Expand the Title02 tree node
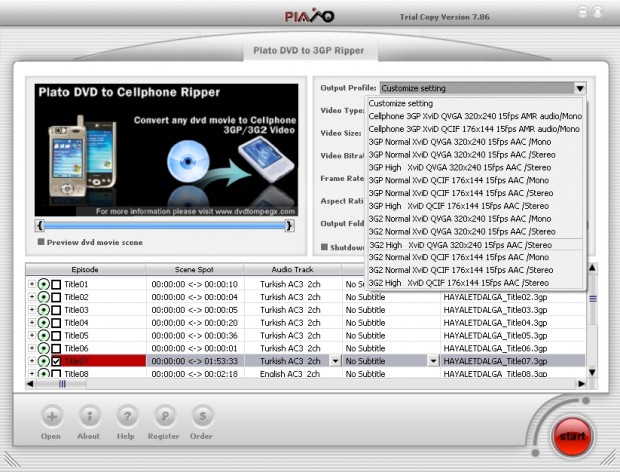This screenshot has height=472, width=620. (x=32, y=297)
